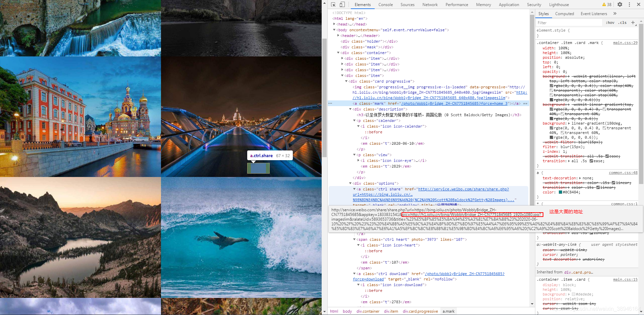Expand the first div class item node
Screen dimensions: 644x315
click(x=342, y=58)
